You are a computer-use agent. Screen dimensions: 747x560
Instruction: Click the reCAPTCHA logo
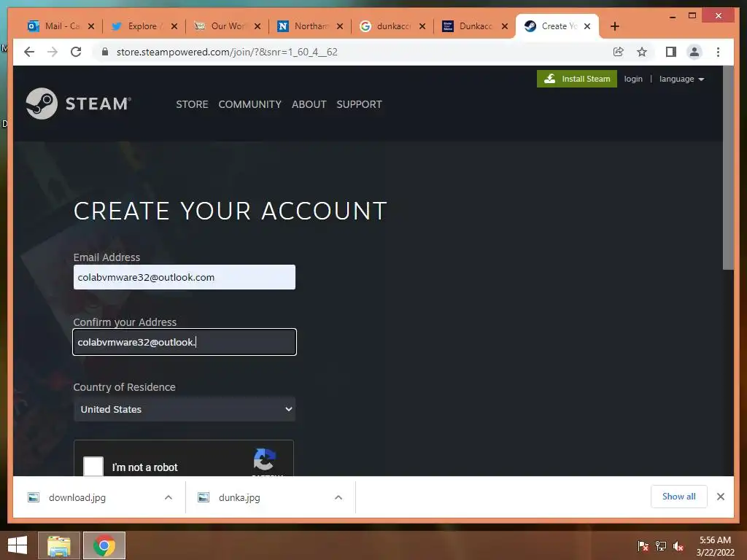pyautogui.click(x=264, y=460)
